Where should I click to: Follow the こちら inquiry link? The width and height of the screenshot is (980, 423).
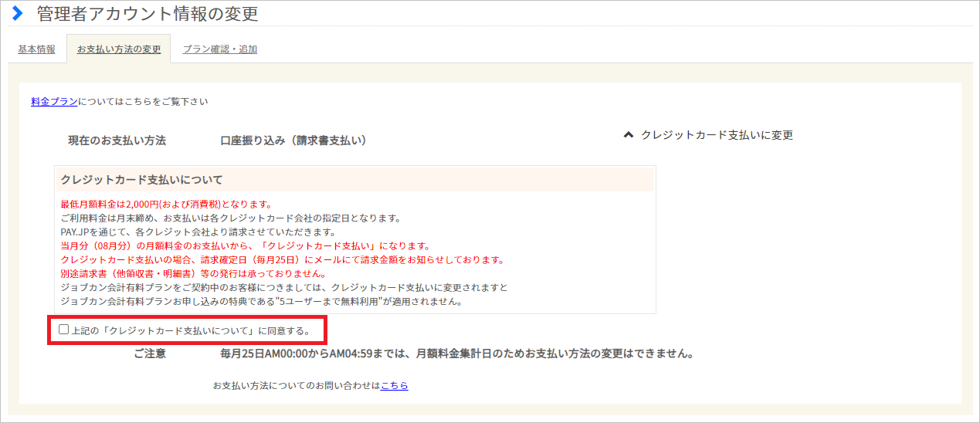(395, 385)
